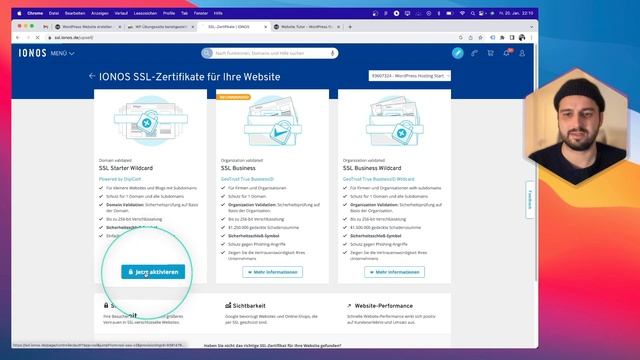
Task: Open the Apple menu
Action: click(x=19, y=13)
